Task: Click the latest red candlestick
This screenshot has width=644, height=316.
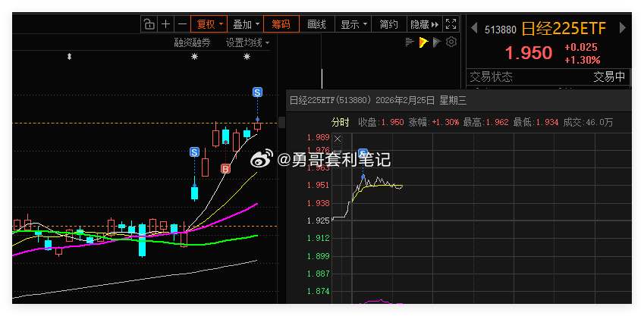Action: coord(257,126)
